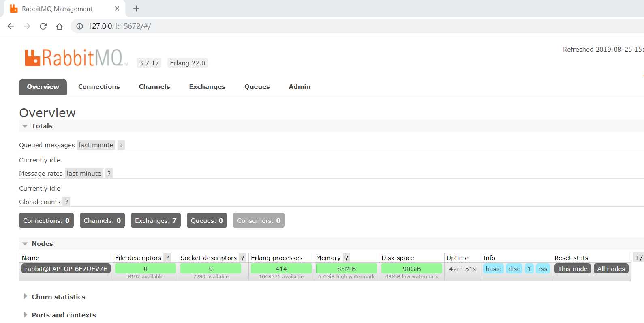Viewport: 644px width, 323px height.
Task: Go to the Queues tab
Action: pos(257,86)
